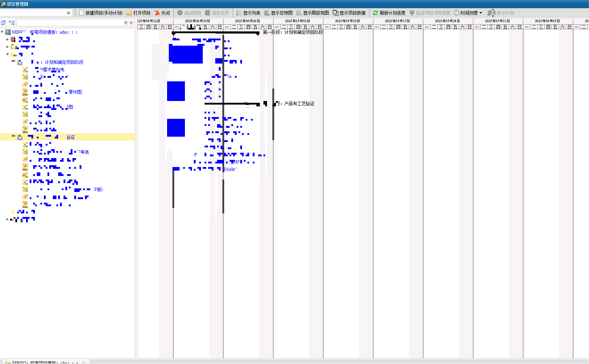Open the tracking view 显示跟踪视图
Viewport: 589px width, 364px height.
[313, 13]
